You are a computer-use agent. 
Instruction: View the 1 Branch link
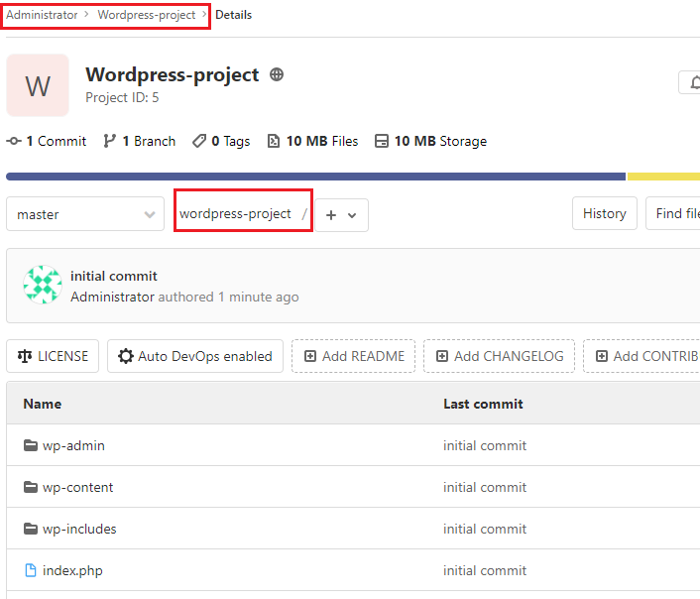(x=149, y=141)
